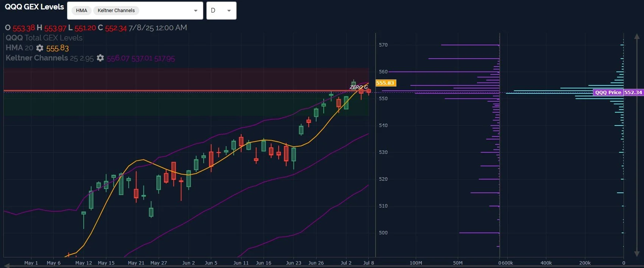This screenshot has width=644, height=268.
Task: Click the ZERO G level label
Action: pos(359,87)
